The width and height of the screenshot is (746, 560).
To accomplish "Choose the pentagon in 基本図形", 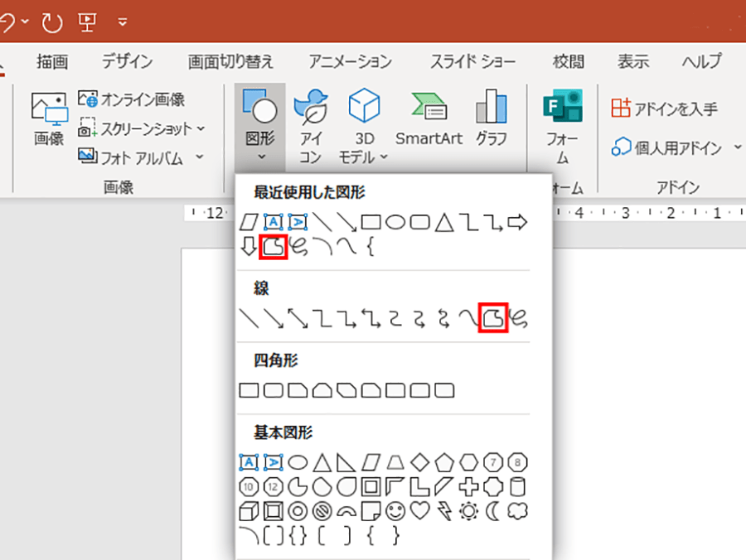I will tap(444, 462).
